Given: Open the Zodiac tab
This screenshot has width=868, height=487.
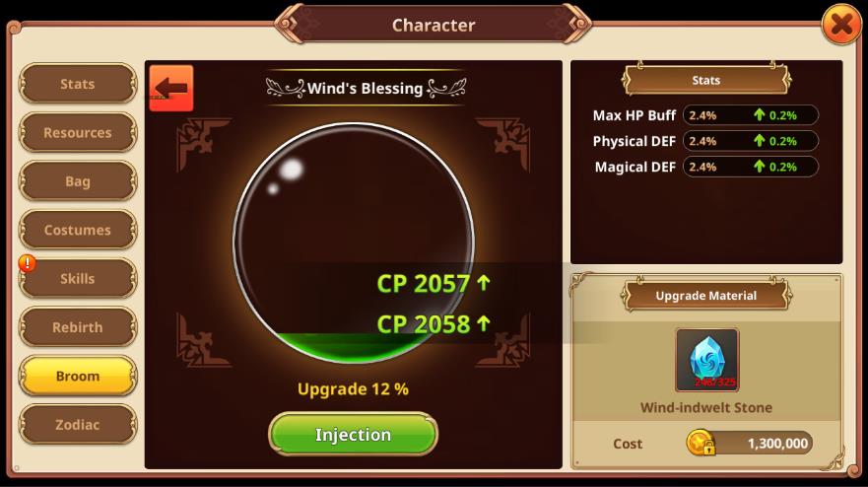Looking at the screenshot, I should point(78,425).
